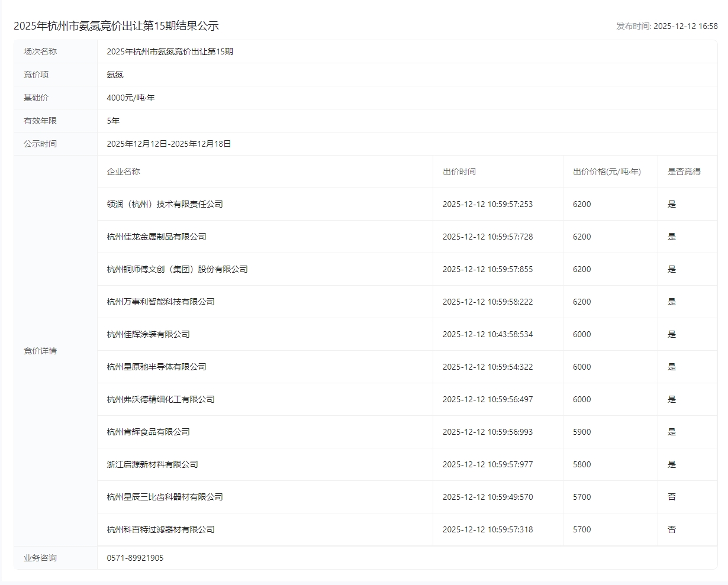728x585 pixels.
Task: Click the 出价价格(元/吨·年) column header
Action: click(607, 172)
